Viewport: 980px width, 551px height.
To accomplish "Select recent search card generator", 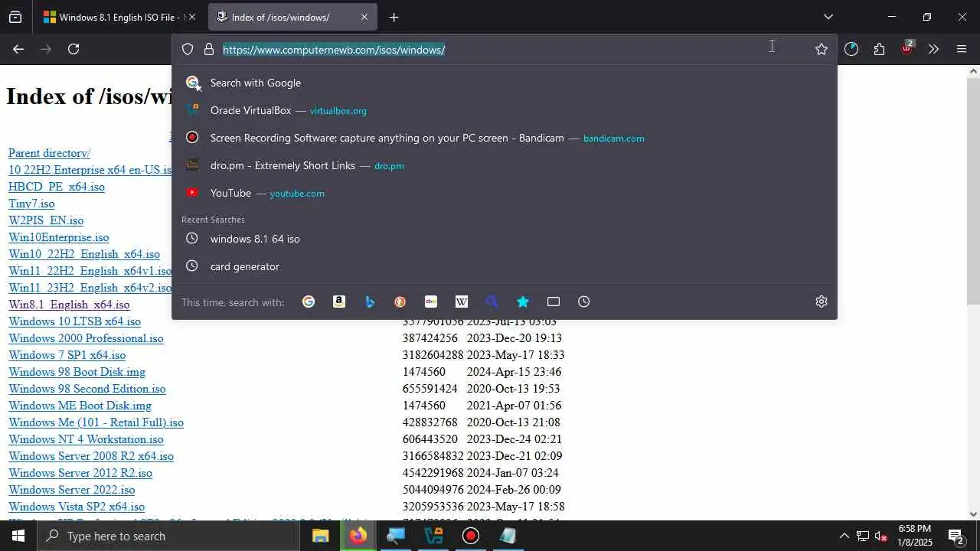I will (505, 266).
